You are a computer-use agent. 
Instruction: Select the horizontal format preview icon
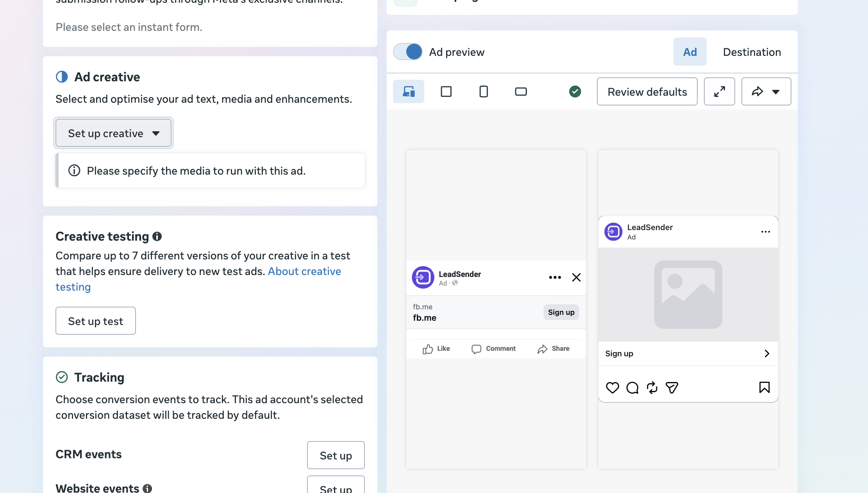click(x=521, y=91)
